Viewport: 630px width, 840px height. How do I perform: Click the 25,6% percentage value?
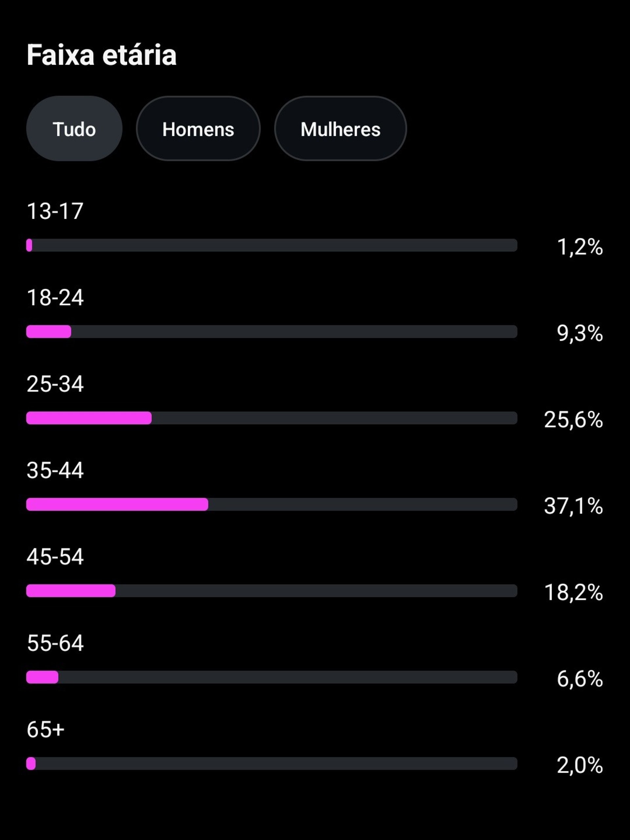point(573,420)
